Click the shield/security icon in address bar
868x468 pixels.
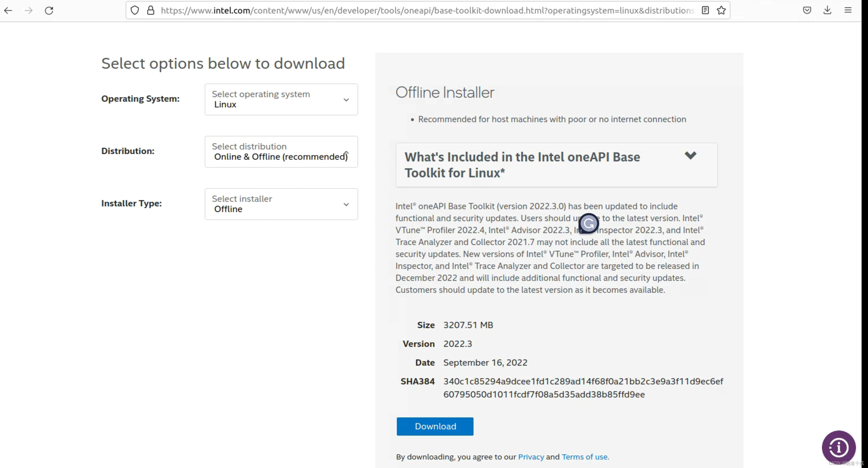click(134, 10)
